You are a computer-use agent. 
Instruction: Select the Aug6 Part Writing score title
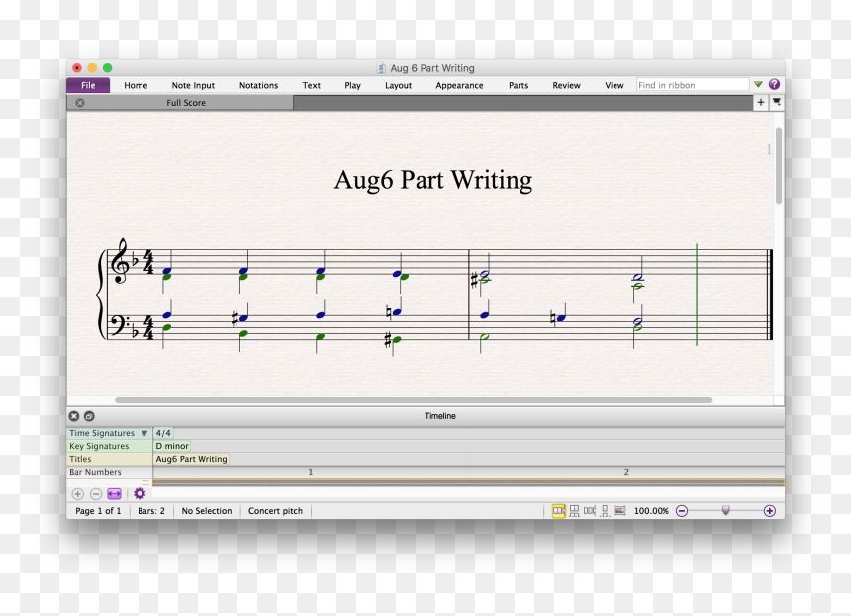[x=433, y=180]
